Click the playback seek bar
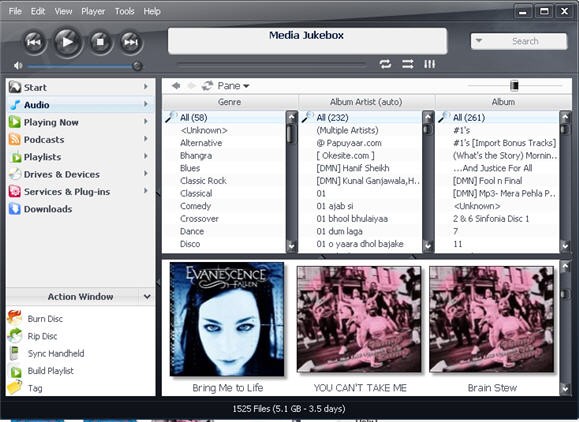This screenshot has width=579, height=422. (x=272, y=65)
